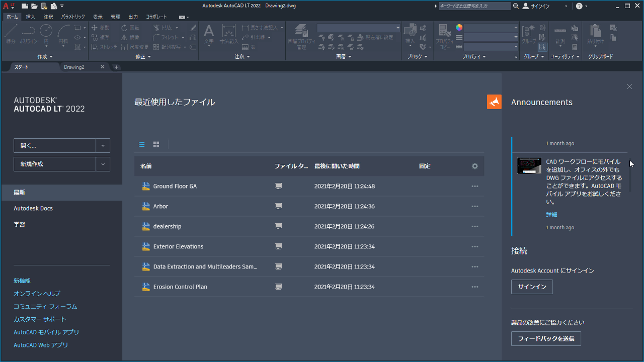Expand the New (新規作成) dropdown arrow

click(x=103, y=164)
